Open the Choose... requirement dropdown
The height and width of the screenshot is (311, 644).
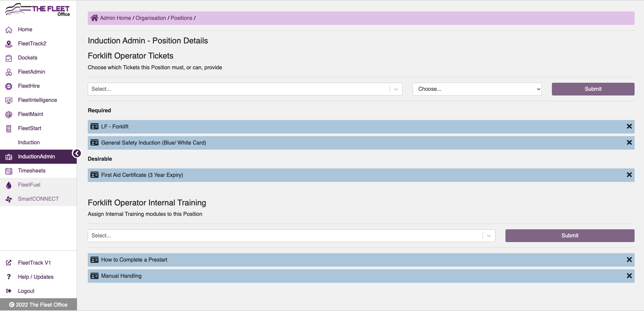[477, 89]
